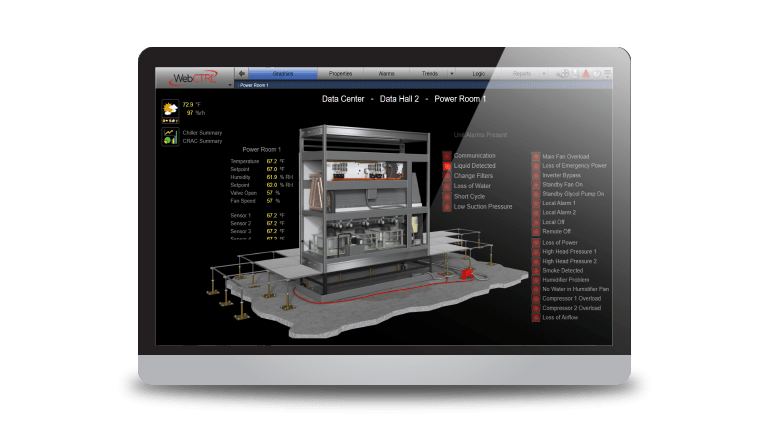Click the Compressor 2 Overload indicator
This screenshot has height=432, width=768.
(x=536, y=308)
